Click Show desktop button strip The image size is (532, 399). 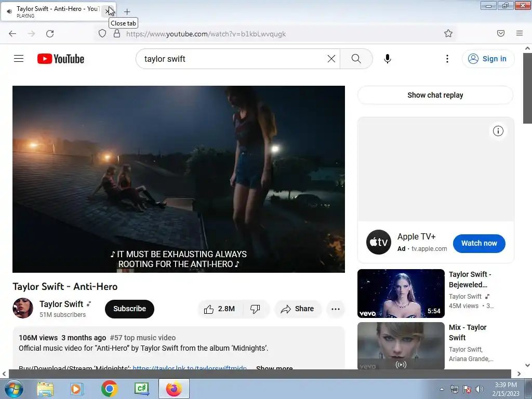coord(528,389)
